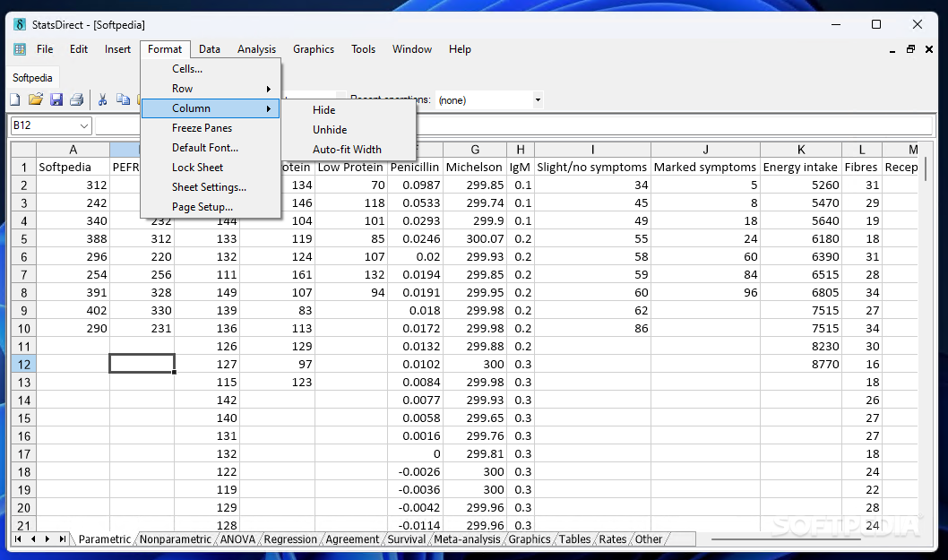Select Freeze Panes in Format menu

(211, 128)
